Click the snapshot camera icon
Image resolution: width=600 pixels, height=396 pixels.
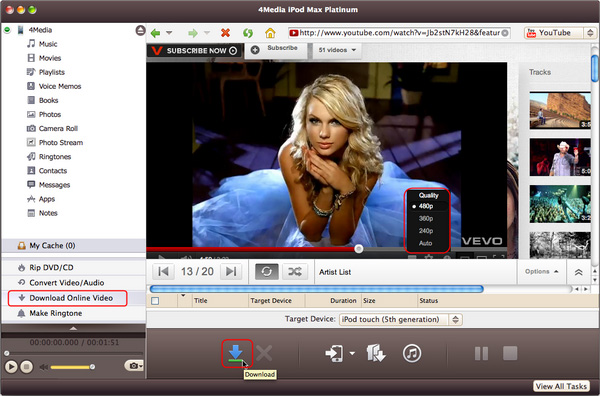click(134, 366)
